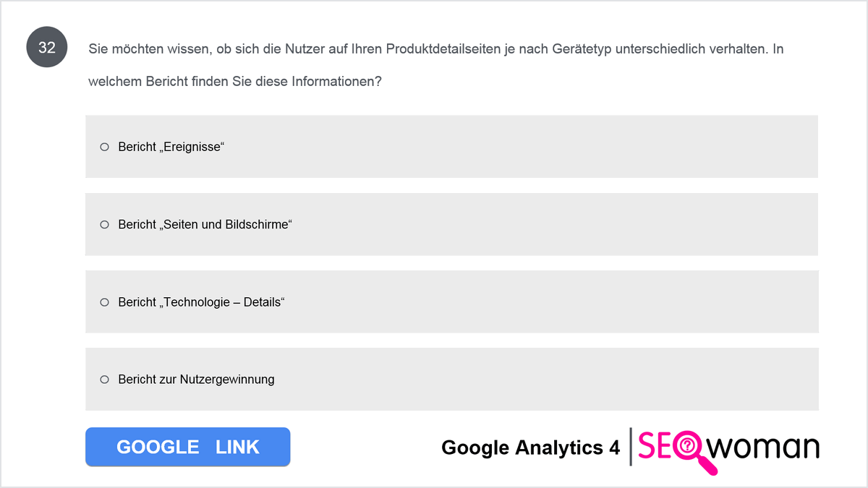Click the „Technologie – Details“ answer text
This screenshot has height=488, width=868.
tap(202, 301)
